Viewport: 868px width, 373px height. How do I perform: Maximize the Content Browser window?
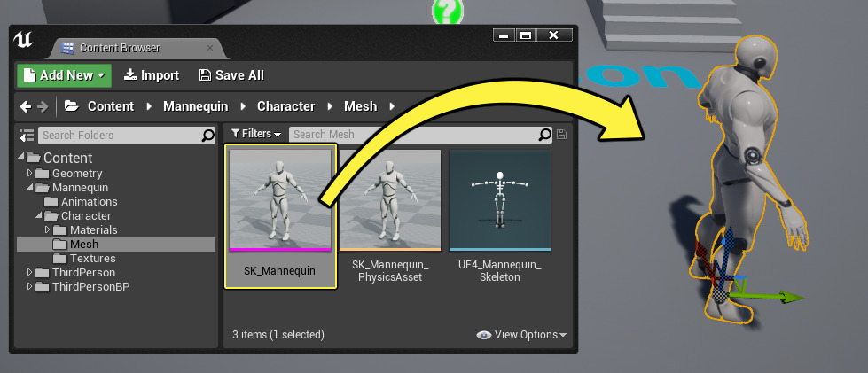[x=526, y=35]
